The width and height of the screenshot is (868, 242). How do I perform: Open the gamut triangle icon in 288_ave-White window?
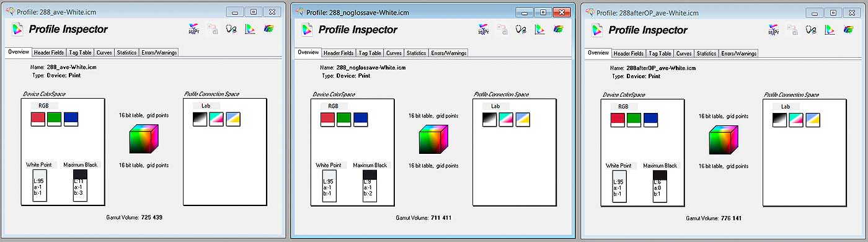(x=250, y=29)
